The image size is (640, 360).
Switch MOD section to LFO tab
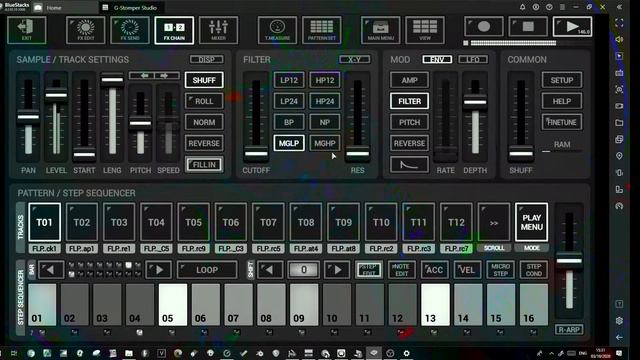pos(473,60)
